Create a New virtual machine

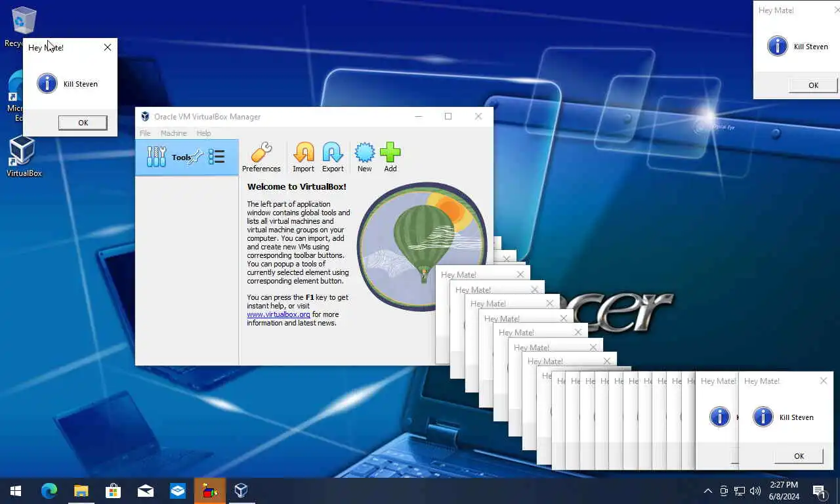(364, 157)
